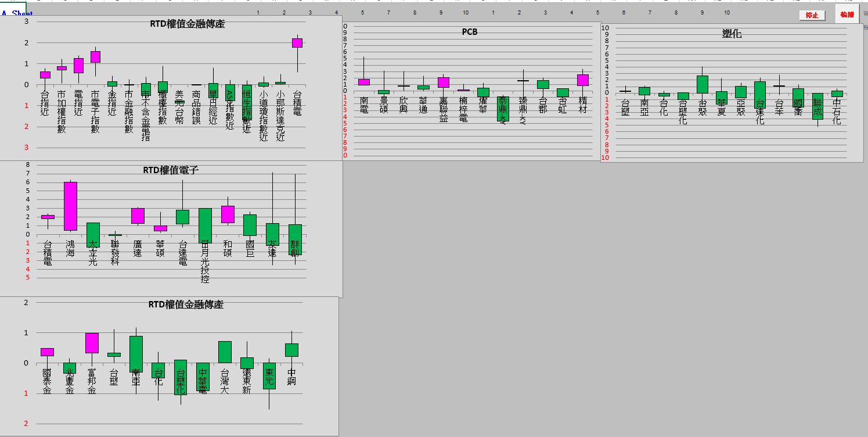This screenshot has height=437, width=868.
Task: Select the green 大立光 candlestick bar
Action: (93, 235)
